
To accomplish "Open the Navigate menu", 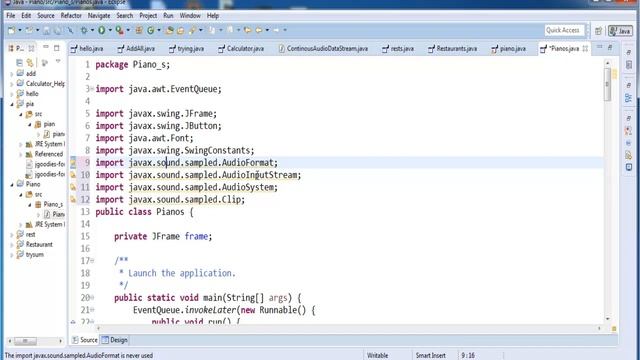I will point(99,16).
